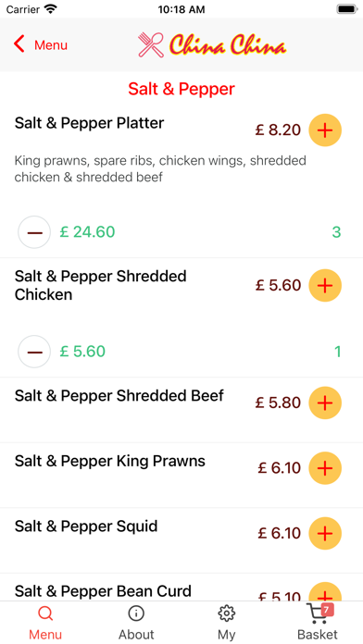Go back using the red chevron arrow
The height and width of the screenshot is (644, 363).
click(x=19, y=43)
